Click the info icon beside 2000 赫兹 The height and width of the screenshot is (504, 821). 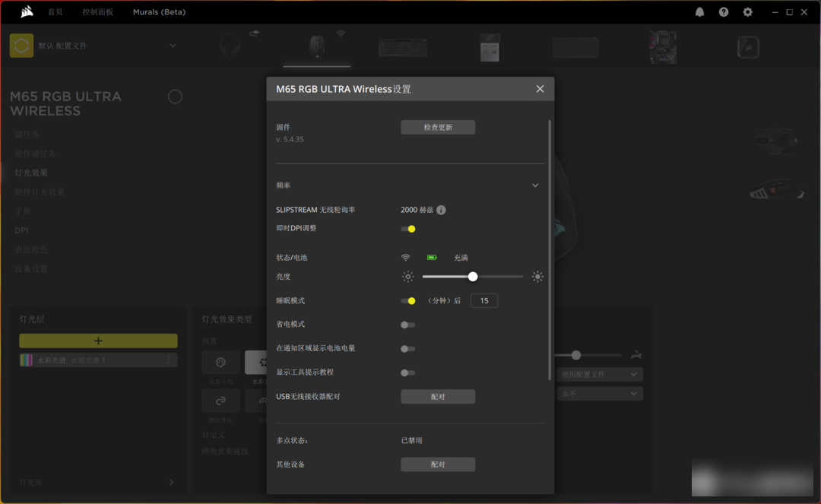point(441,210)
